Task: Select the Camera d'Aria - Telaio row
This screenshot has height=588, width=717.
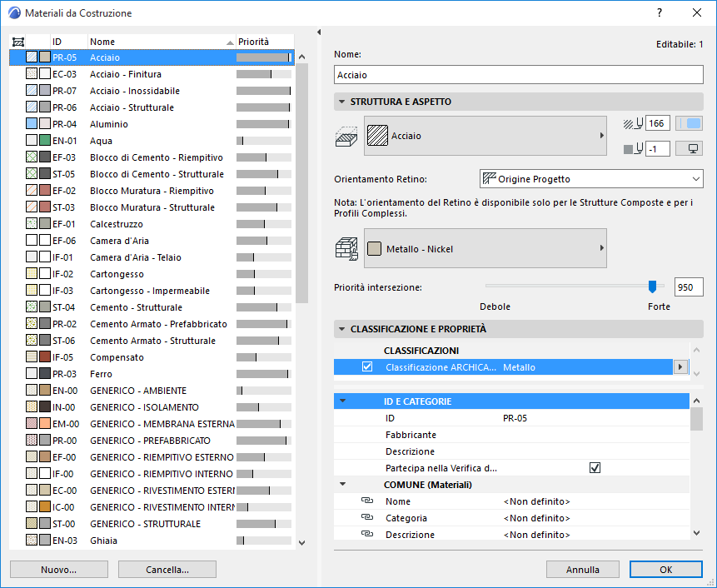Action: click(x=152, y=257)
